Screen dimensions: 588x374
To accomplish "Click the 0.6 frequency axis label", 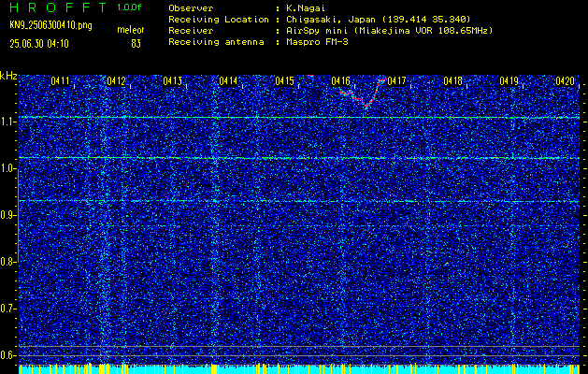I will click(7, 355).
